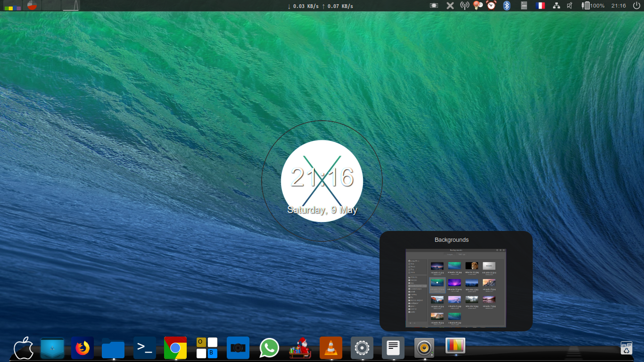
Task: Open system settings gear in dock
Action: pos(362,348)
